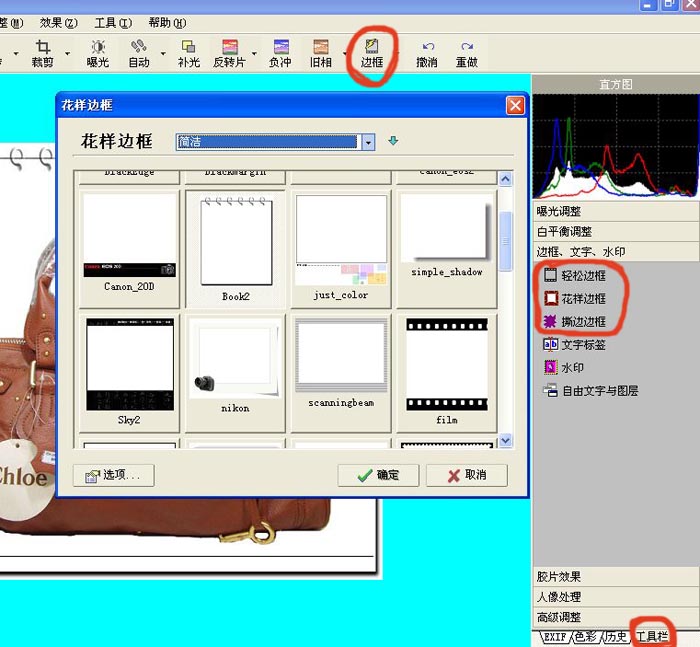This screenshot has width=700, height=647.
Task: Select the Canon_20D frame thumbnail
Action: point(129,249)
